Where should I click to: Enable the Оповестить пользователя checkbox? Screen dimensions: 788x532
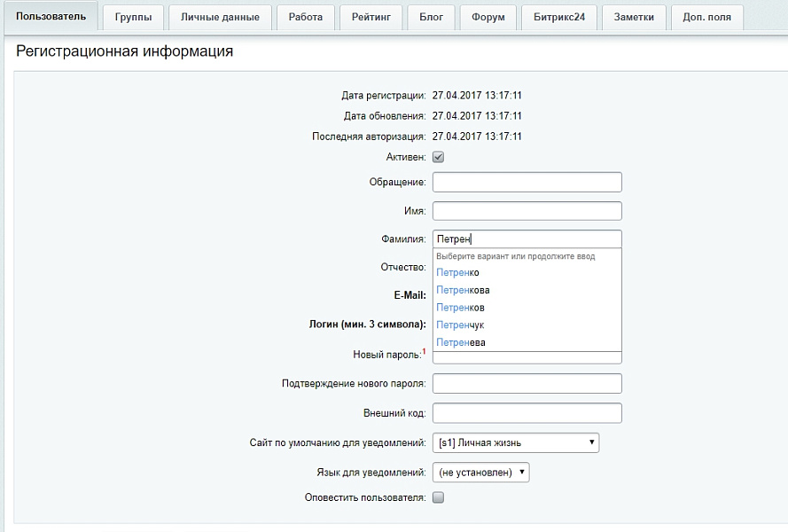[x=438, y=497]
